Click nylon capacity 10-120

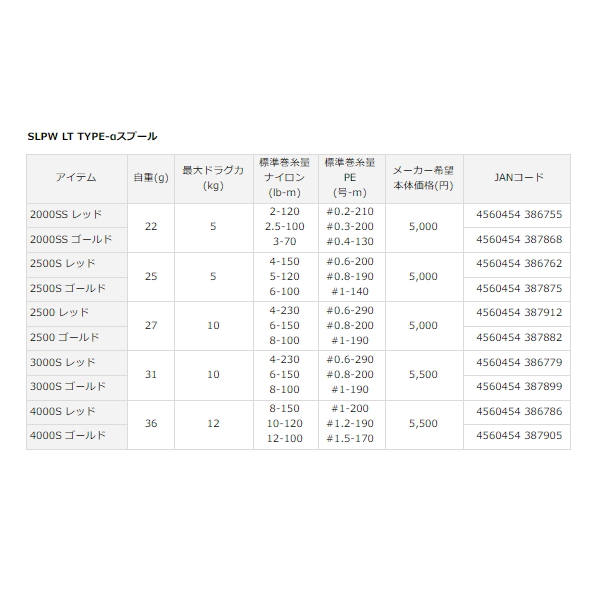pos(285,423)
